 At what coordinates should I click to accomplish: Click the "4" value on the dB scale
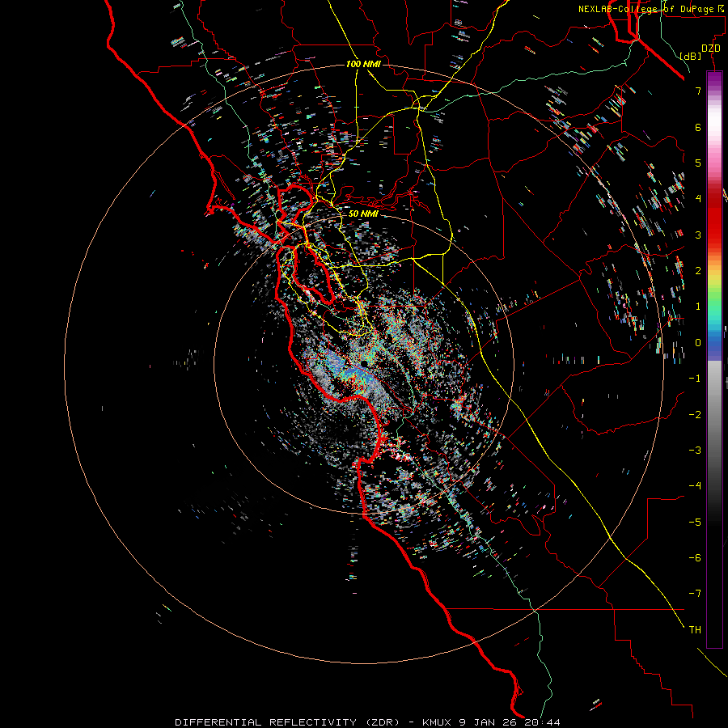coord(698,199)
